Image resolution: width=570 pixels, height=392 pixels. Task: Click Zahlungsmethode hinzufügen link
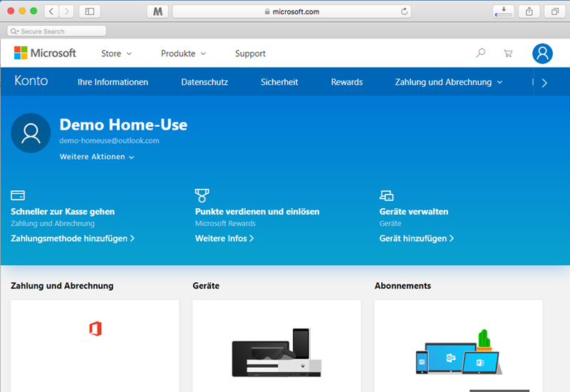[x=73, y=239]
